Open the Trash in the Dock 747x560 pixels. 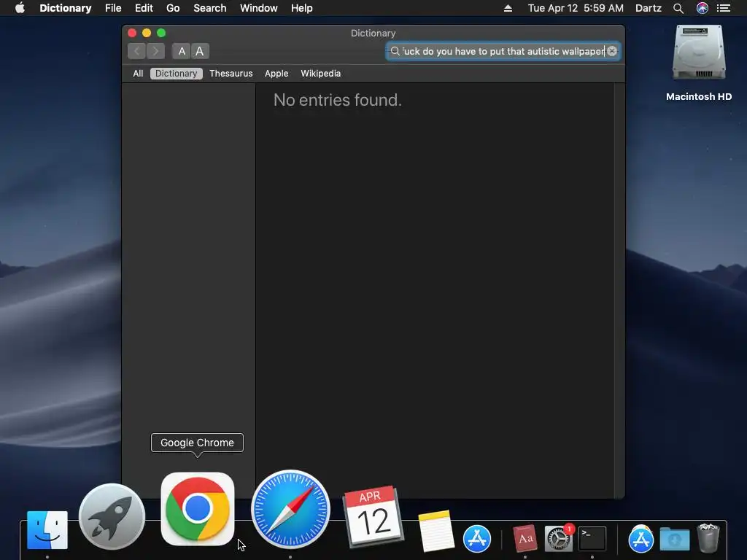[708, 537]
